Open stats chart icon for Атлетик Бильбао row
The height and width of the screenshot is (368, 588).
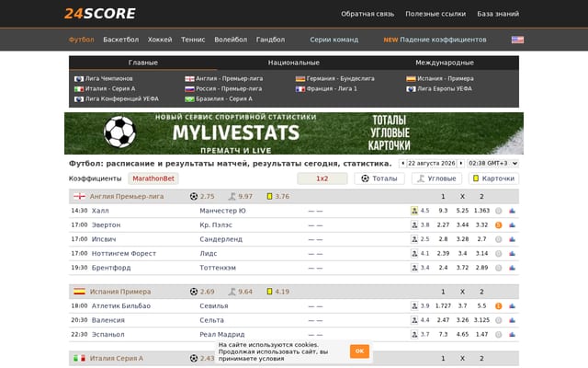coord(513,306)
